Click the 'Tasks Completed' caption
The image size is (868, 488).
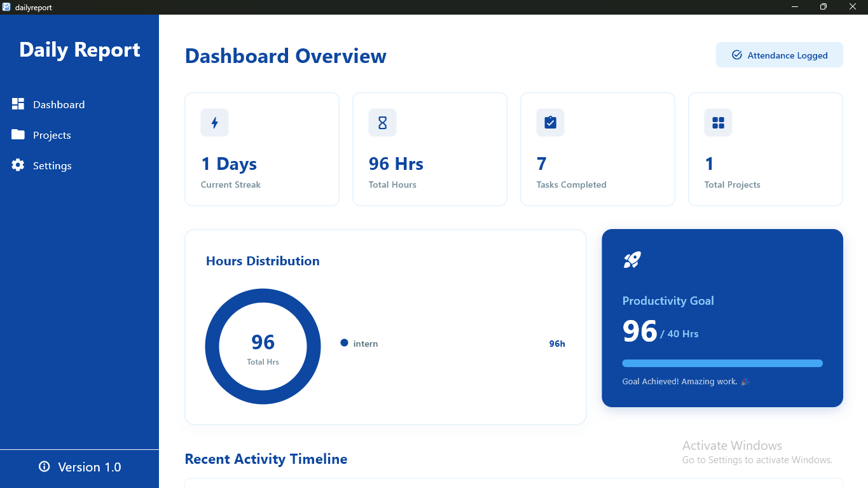tap(572, 185)
